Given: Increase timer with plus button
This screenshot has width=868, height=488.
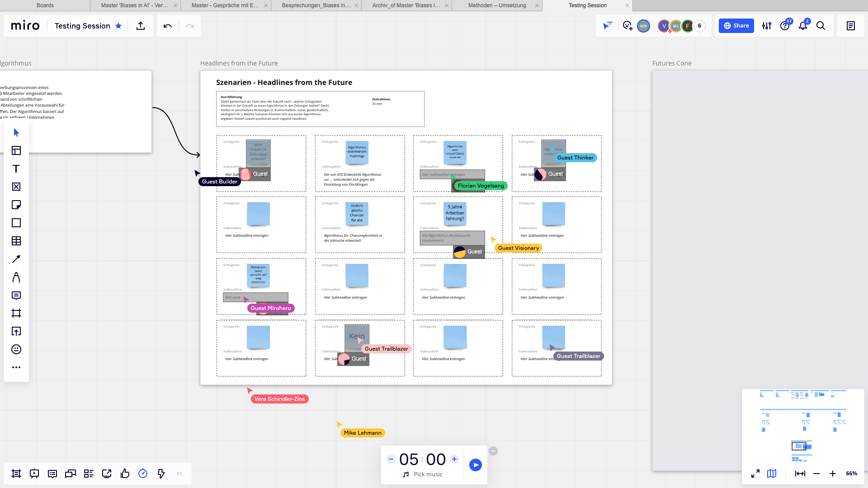Looking at the screenshot, I should pyautogui.click(x=454, y=459).
